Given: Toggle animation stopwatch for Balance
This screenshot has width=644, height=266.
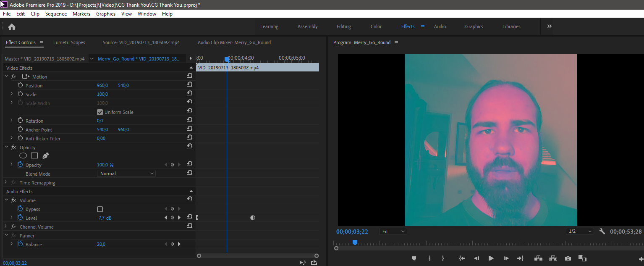Looking at the screenshot, I should 20,244.
